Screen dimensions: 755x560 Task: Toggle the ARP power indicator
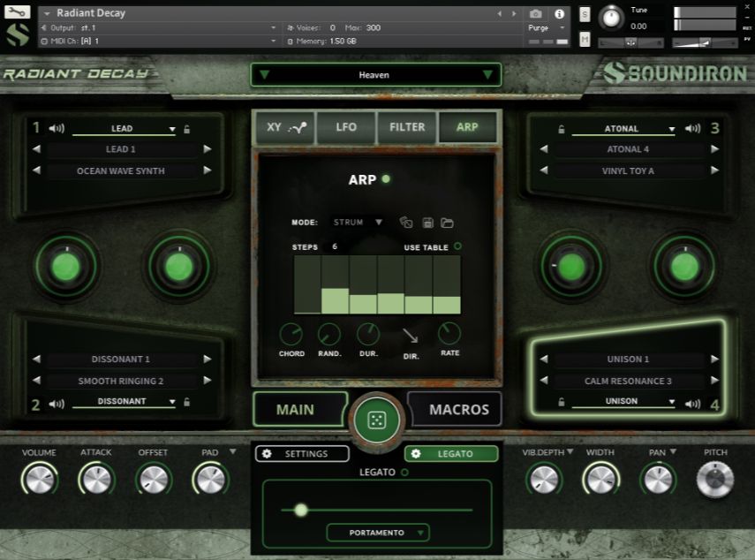point(387,179)
